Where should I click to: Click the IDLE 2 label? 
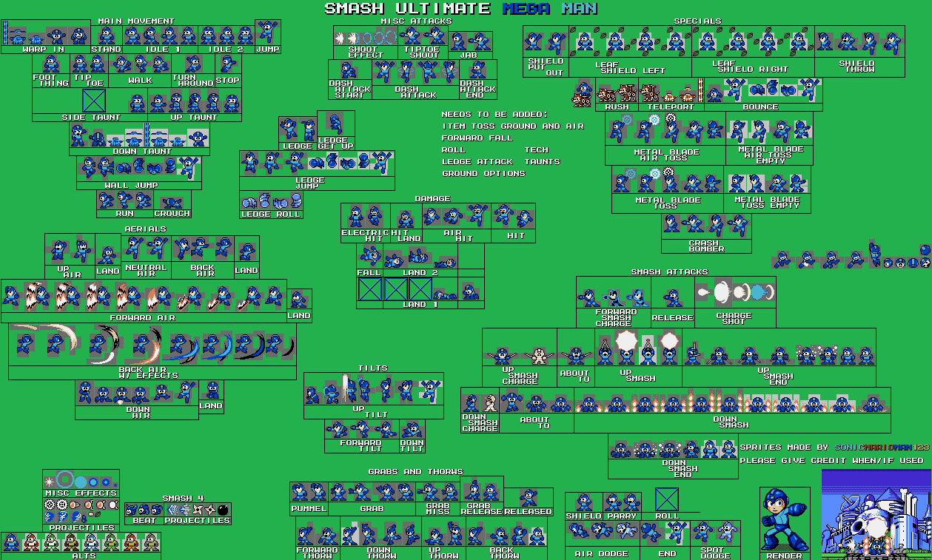(x=226, y=49)
